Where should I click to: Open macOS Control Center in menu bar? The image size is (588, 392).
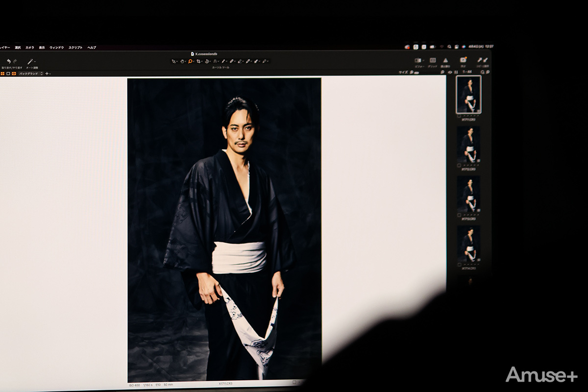point(457,47)
